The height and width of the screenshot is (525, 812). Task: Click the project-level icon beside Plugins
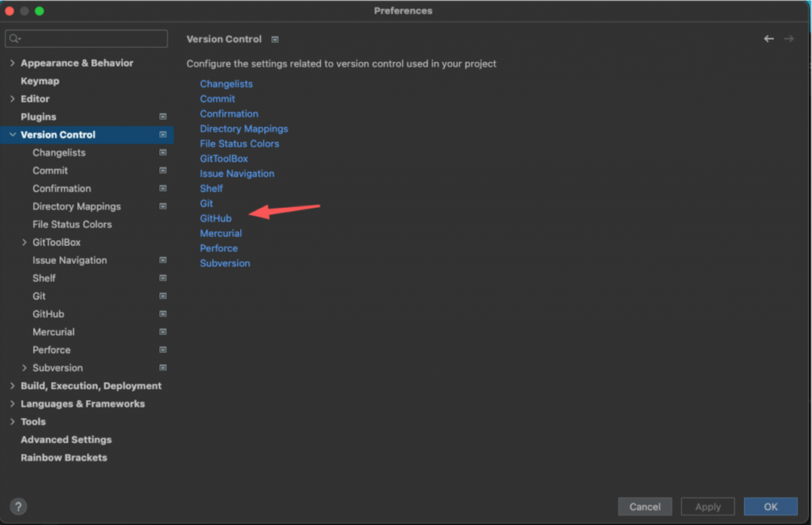[163, 117]
